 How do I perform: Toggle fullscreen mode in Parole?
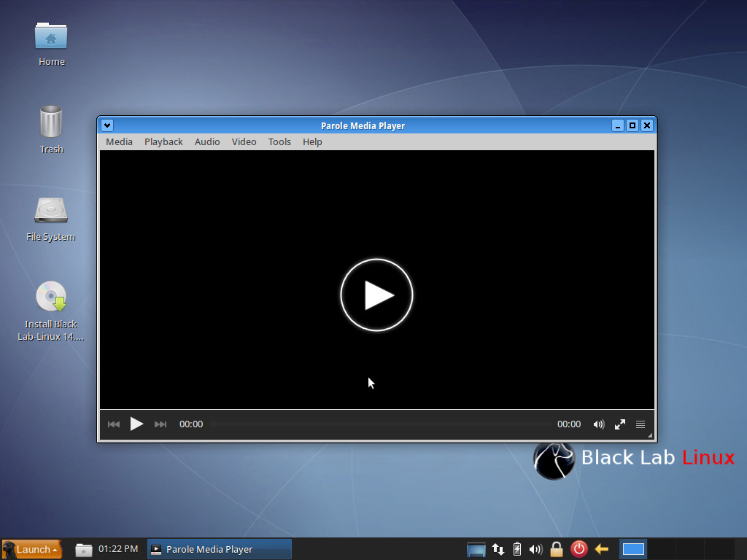click(620, 424)
